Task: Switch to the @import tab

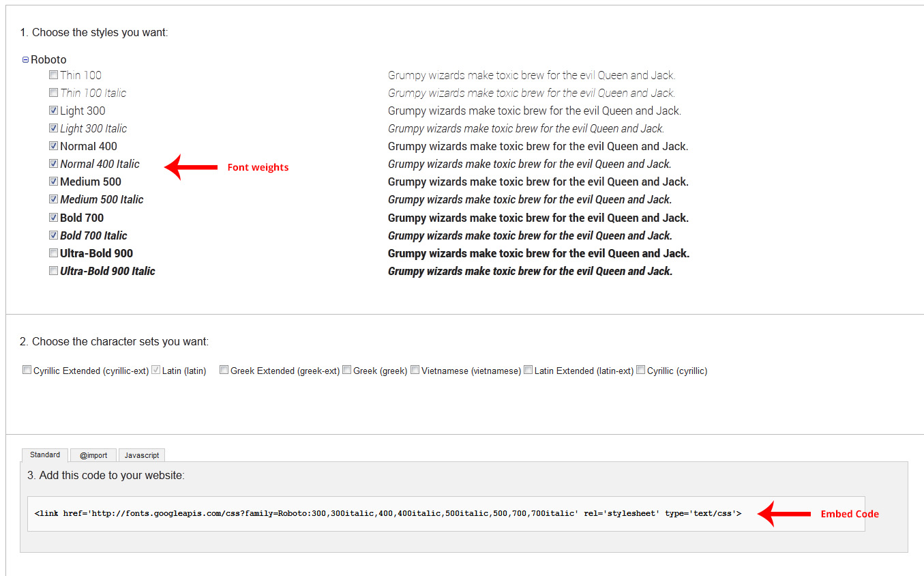Action: click(93, 455)
